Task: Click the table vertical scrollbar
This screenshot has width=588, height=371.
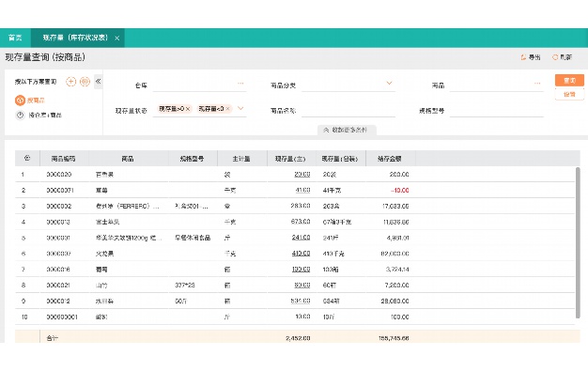Action: (x=578, y=242)
